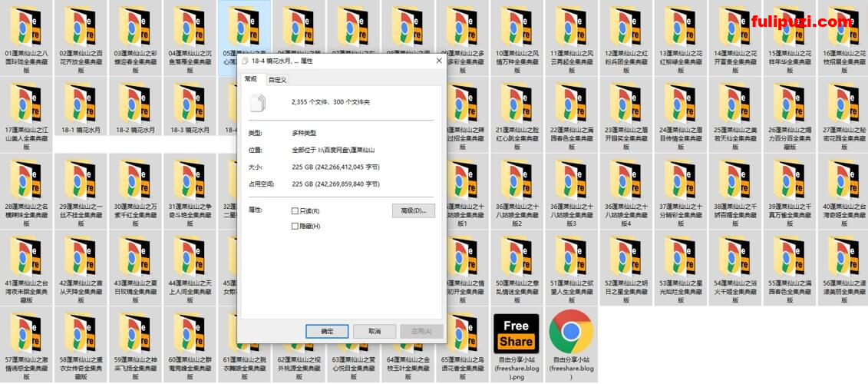Cancel the dialog with 取消
The image size is (868, 384).
click(375, 331)
